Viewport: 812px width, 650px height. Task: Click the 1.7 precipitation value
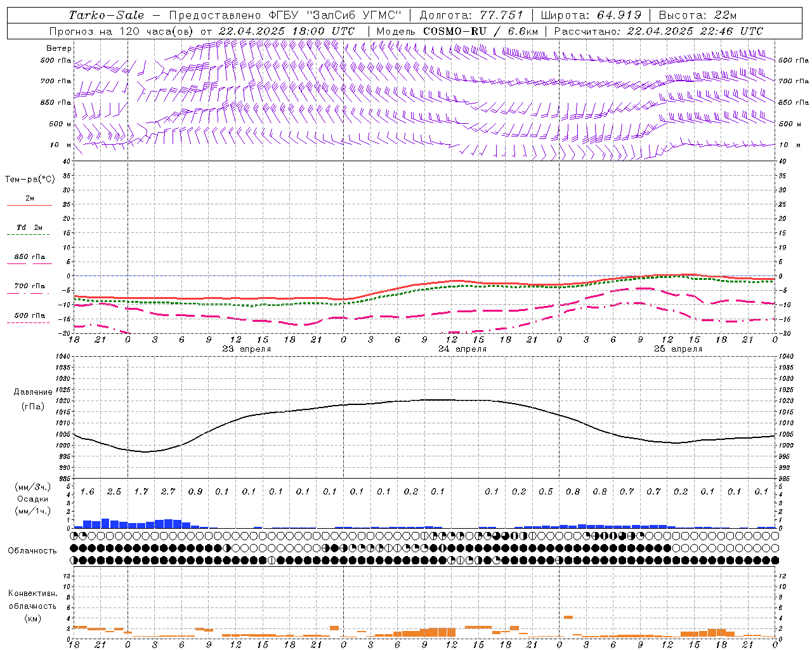141,492
